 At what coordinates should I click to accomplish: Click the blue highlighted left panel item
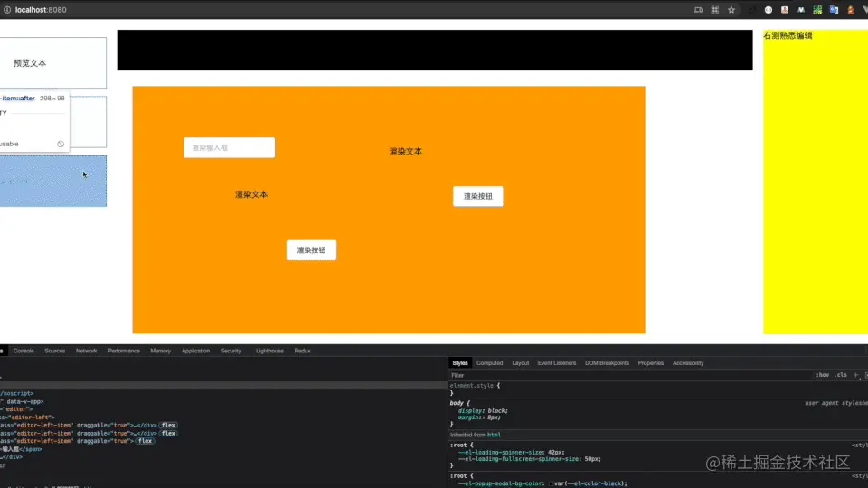tap(53, 181)
